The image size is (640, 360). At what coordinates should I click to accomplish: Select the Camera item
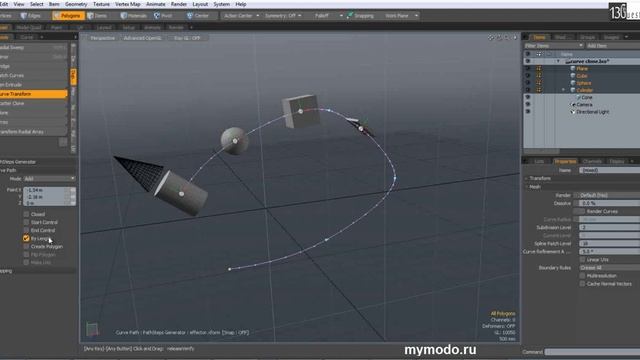point(584,105)
